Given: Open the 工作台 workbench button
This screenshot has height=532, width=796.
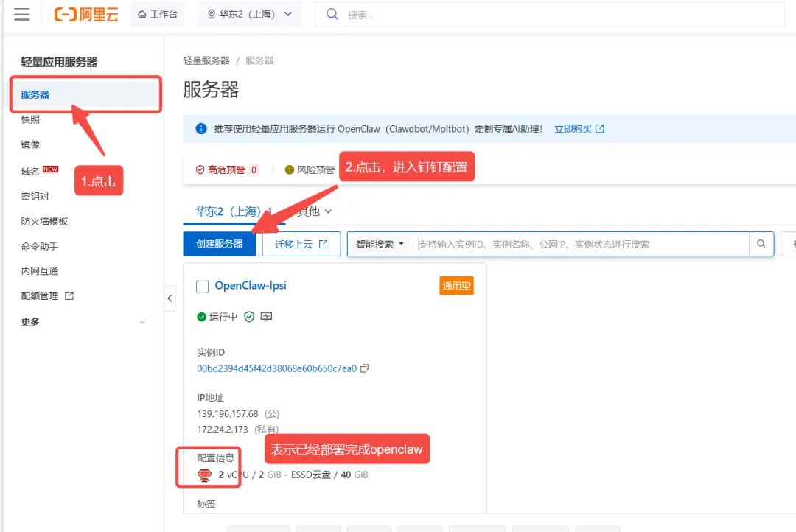Looking at the screenshot, I should click(x=158, y=14).
